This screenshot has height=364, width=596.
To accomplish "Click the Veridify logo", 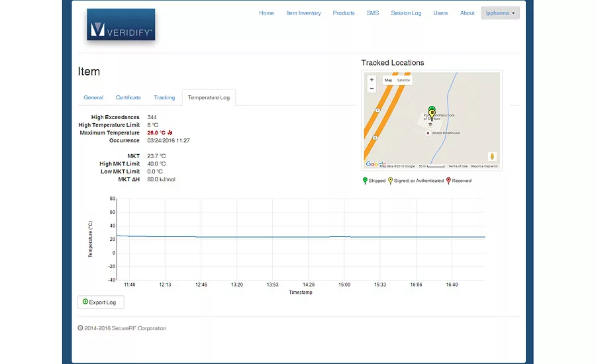I will tap(121, 24).
